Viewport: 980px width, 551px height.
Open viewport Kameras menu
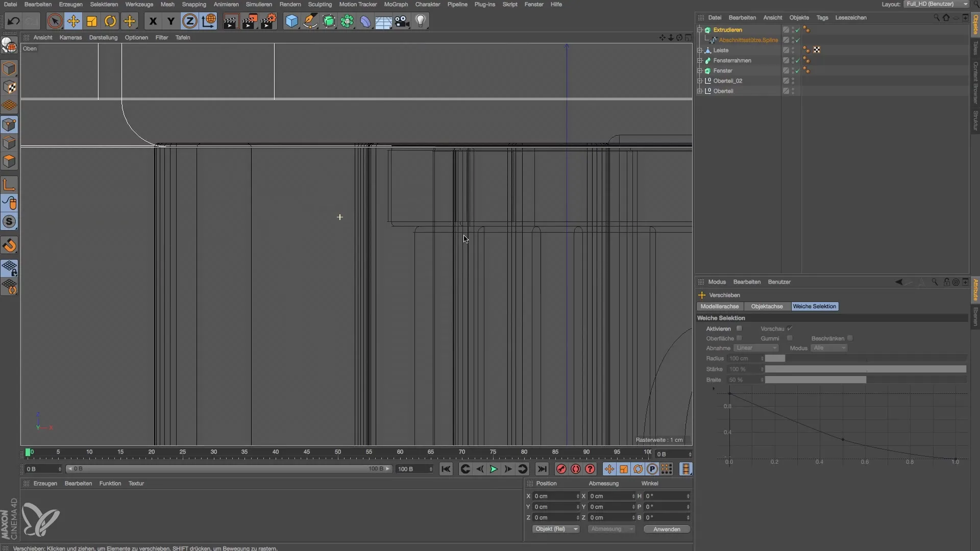pos(70,37)
